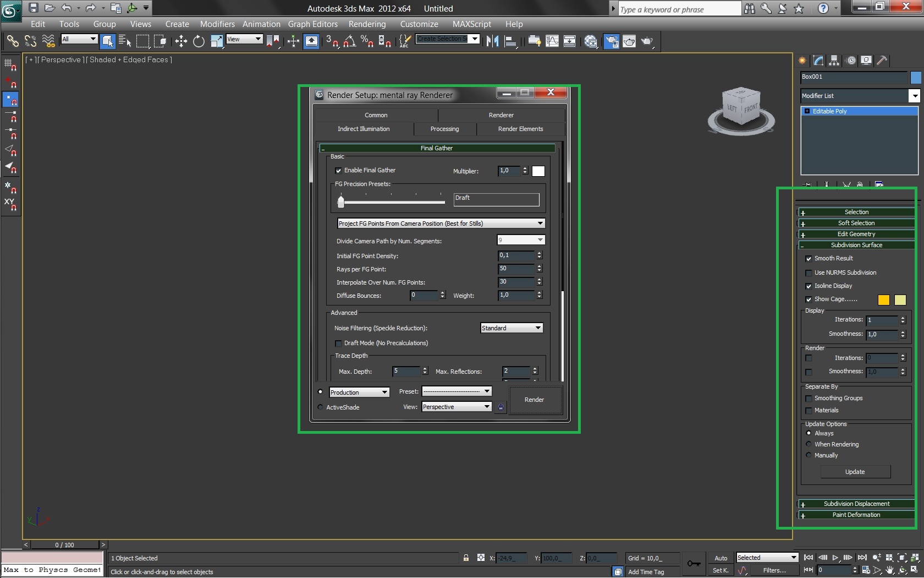Open the Rendering menu
The width and height of the screenshot is (924, 578).
coord(367,24)
